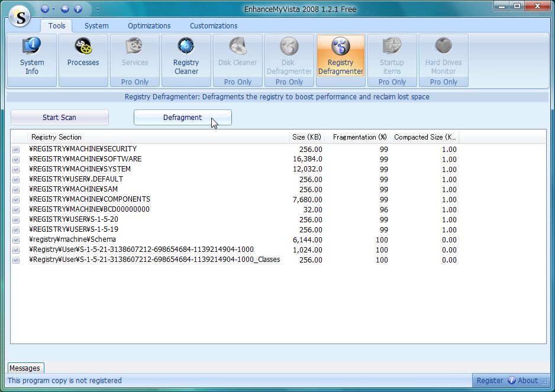
Task: Switch to the System tab
Action: click(96, 26)
